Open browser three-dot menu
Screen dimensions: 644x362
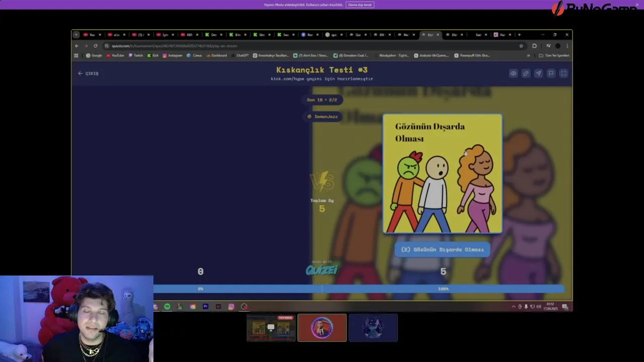coord(567,46)
